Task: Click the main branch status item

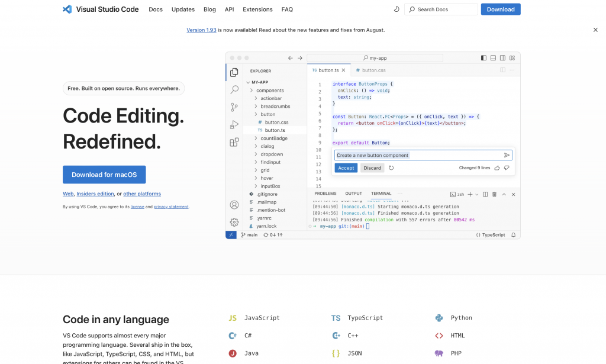Action: pyautogui.click(x=249, y=235)
